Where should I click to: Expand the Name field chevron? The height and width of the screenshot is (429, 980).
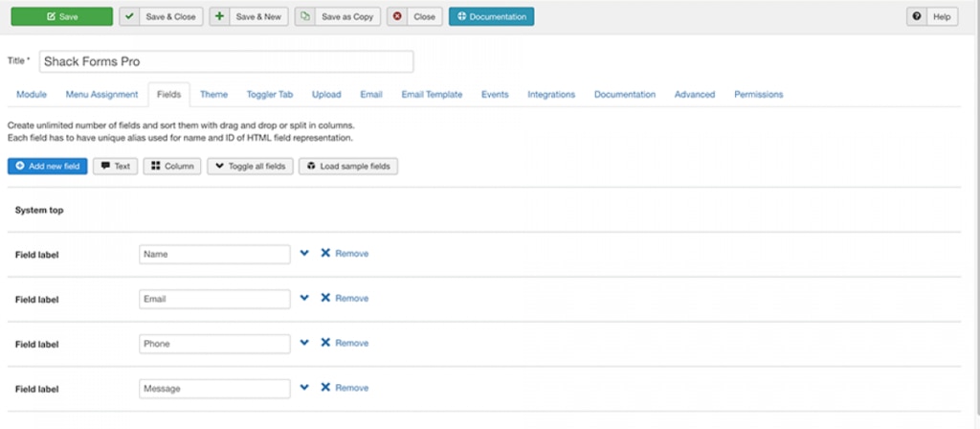pyautogui.click(x=304, y=253)
